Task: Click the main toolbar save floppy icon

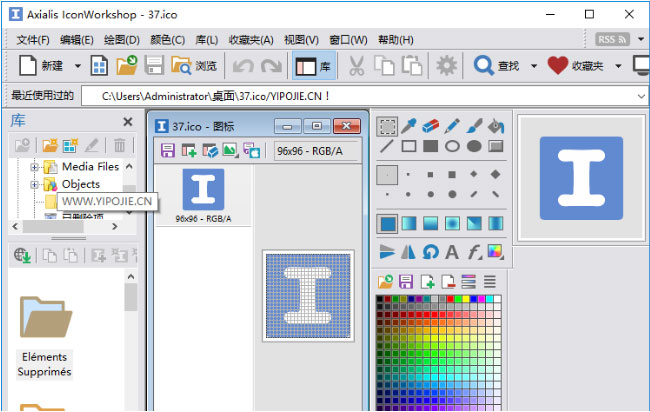Action: coord(154,66)
